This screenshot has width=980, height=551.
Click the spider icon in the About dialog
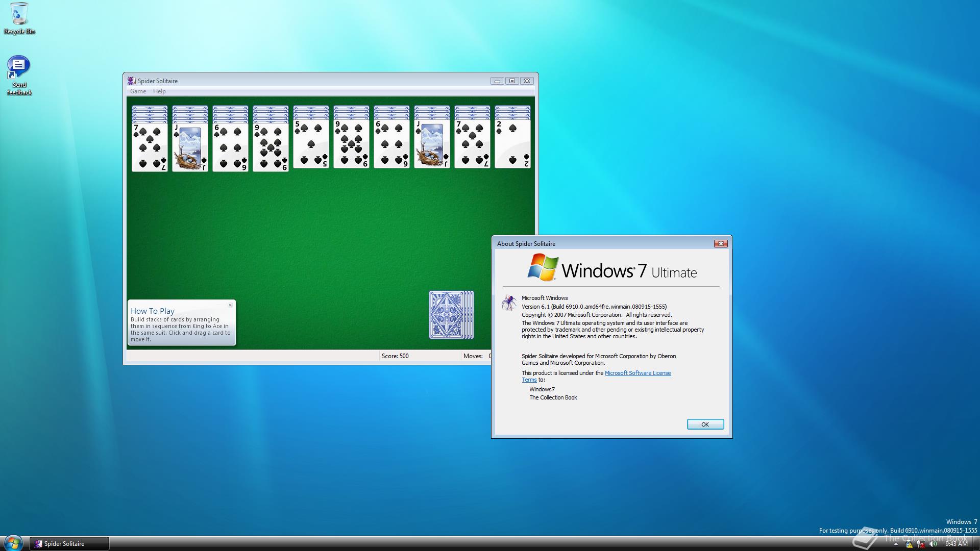click(x=508, y=303)
